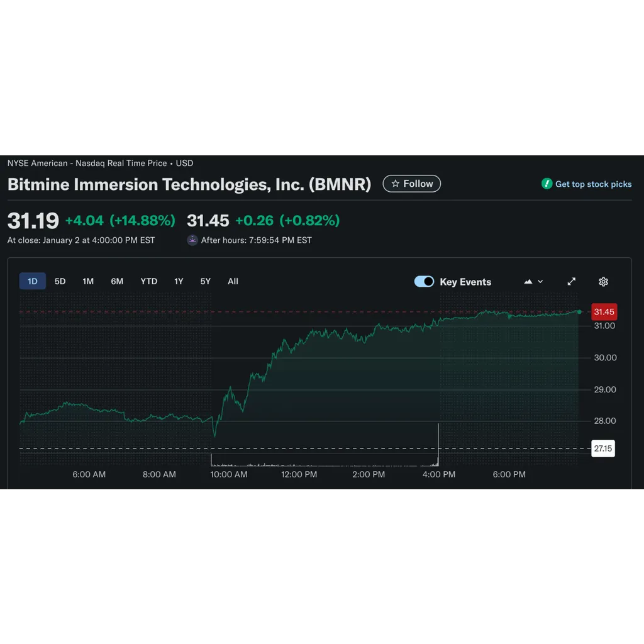644x644 pixels.
Task: Click the after-hours moon icon
Action: tap(192, 240)
